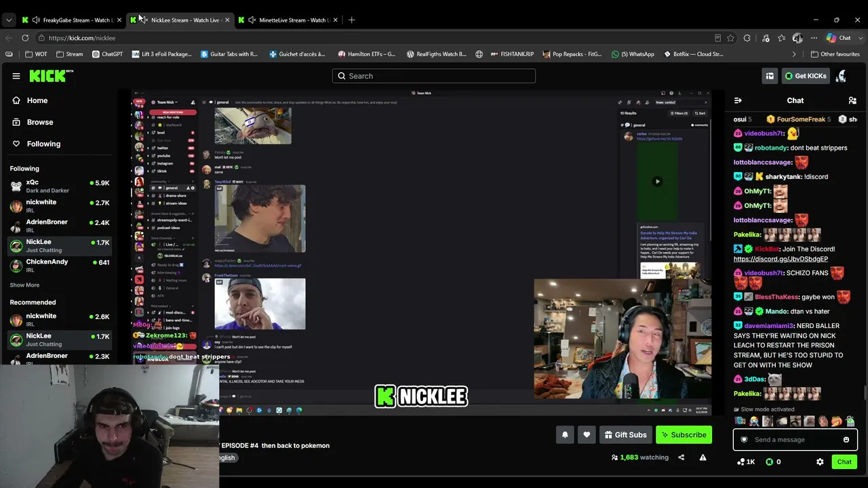This screenshot has height=488, width=868.
Task: Open AdrienBroner channel in Following list
Action: pos(60,226)
